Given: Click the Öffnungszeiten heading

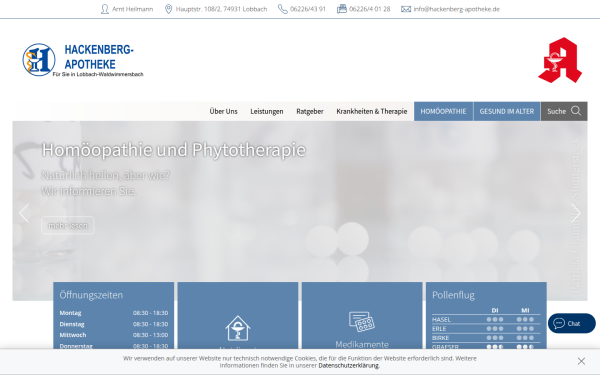Looking at the screenshot, I should tap(91, 295).
